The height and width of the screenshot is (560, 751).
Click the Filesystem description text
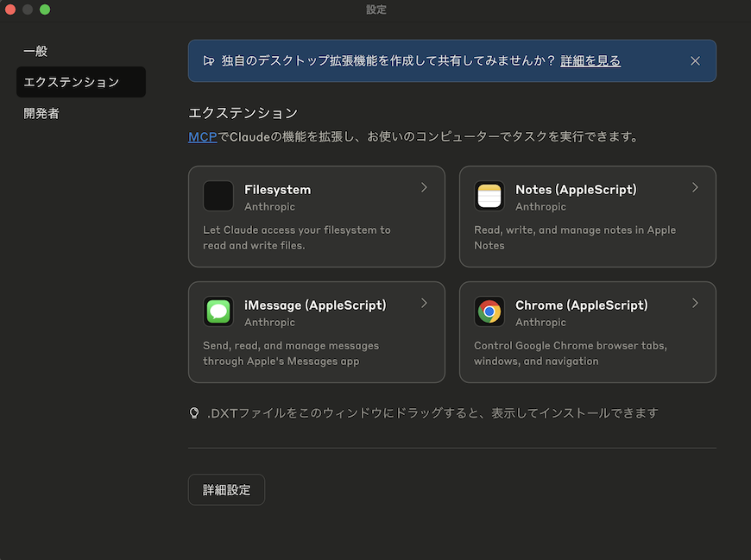[296, 238]
